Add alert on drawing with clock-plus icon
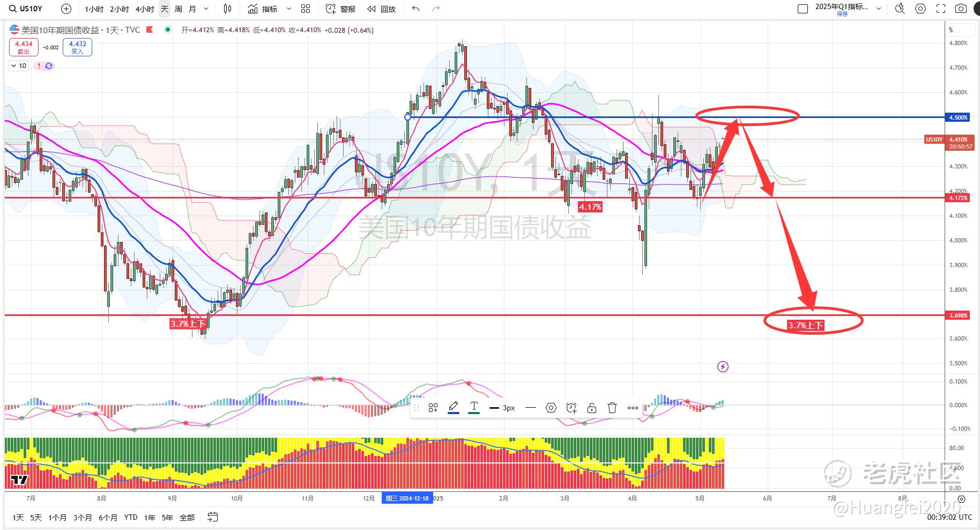This screenshot has width=980, height=530. pyautogui.click(x=571, y=408)
